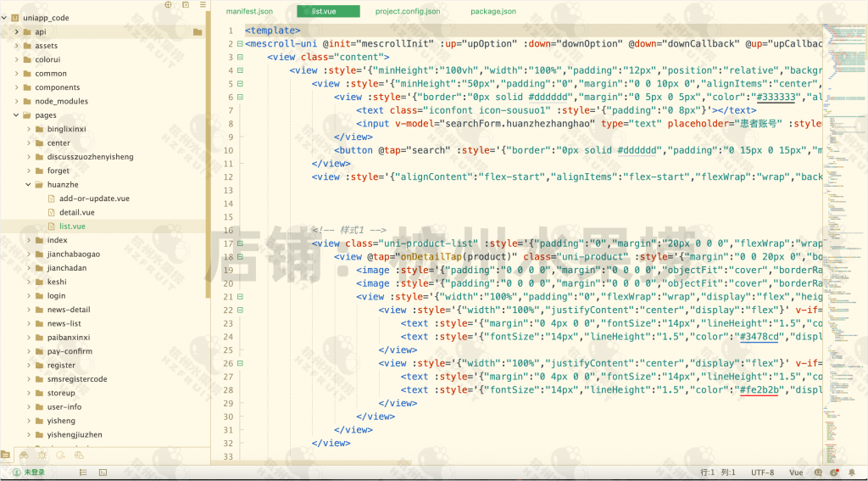Open detail.vue in the file tree

tap(76, 212)
